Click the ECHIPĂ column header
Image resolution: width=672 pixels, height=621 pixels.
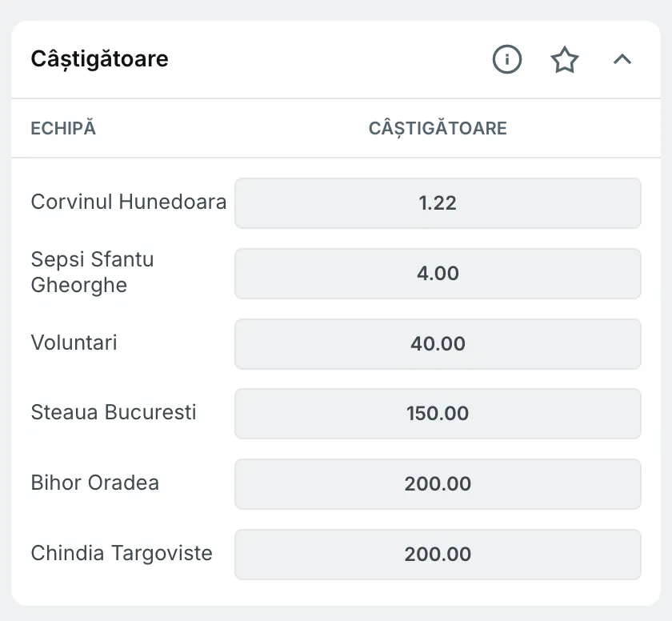pos(62,128)
